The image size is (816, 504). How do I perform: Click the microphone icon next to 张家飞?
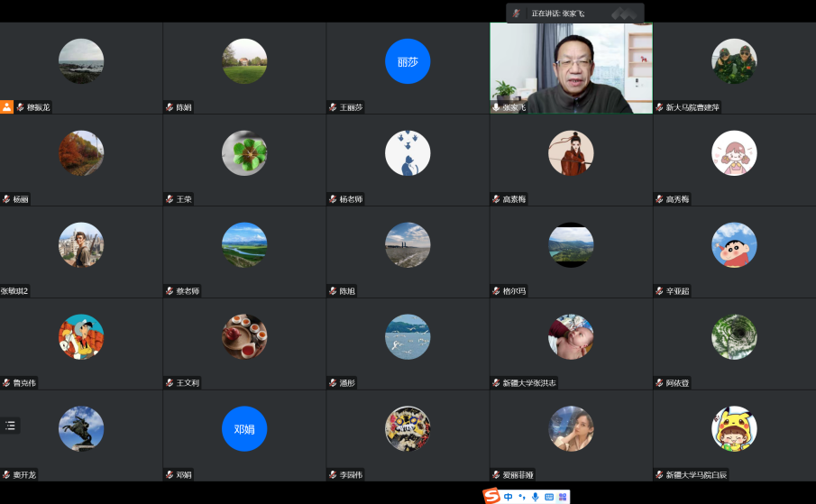coord(496,107)
